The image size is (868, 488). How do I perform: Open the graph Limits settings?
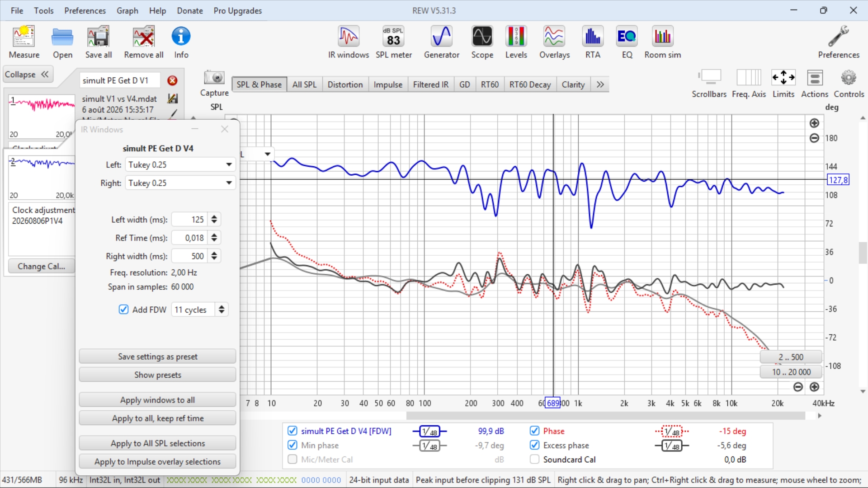coord(783,84)
